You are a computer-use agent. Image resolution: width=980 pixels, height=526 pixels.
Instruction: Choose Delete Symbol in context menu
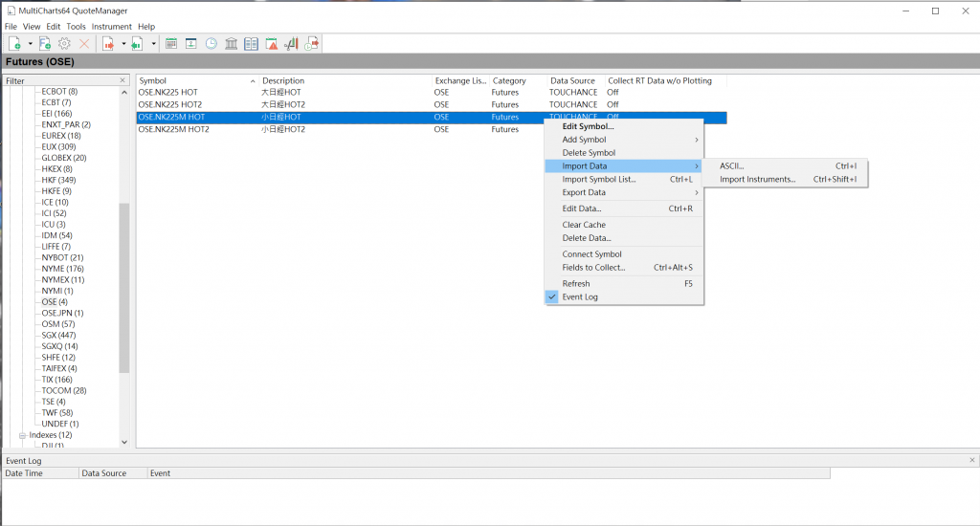(624, 152)
